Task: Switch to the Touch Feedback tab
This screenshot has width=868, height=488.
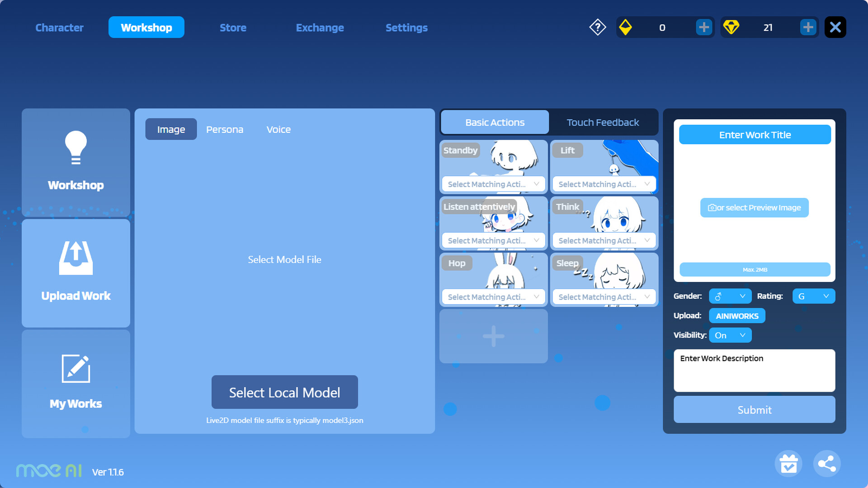Action: click(603, 122)
